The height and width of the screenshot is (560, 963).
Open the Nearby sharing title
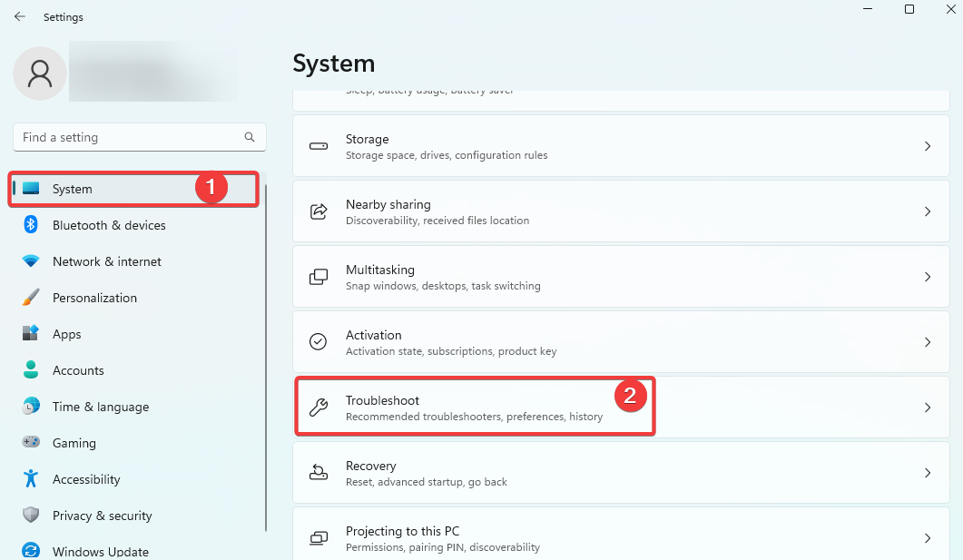pos(388,204)
